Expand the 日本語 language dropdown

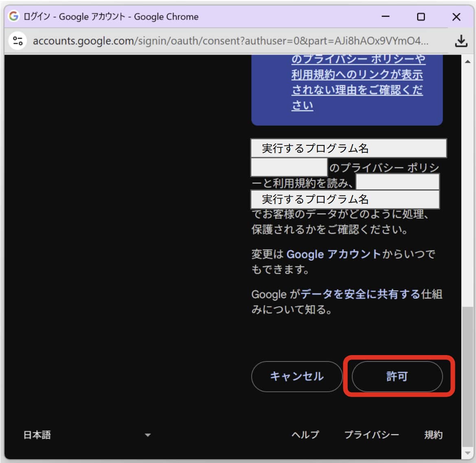[88, 435]
